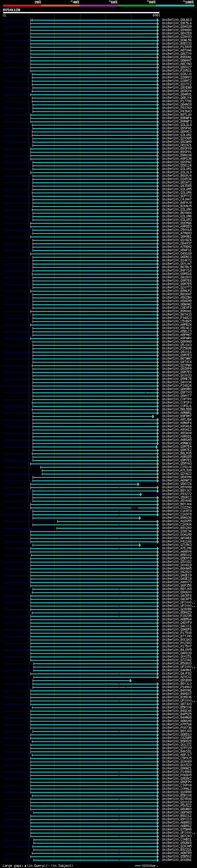Image resolution: width=197 pixels, height=868 pixels.
Task: Click the white query sequence ruler bar
Action: point(81,13)
